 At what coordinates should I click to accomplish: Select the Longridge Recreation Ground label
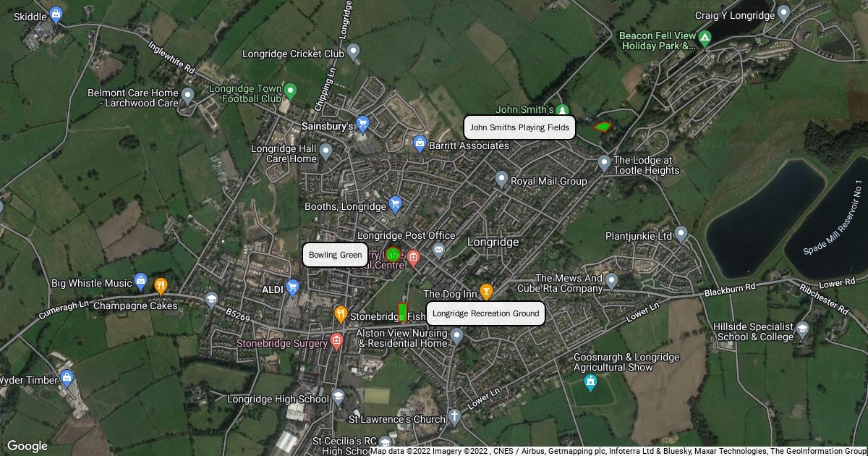(485, 313)
